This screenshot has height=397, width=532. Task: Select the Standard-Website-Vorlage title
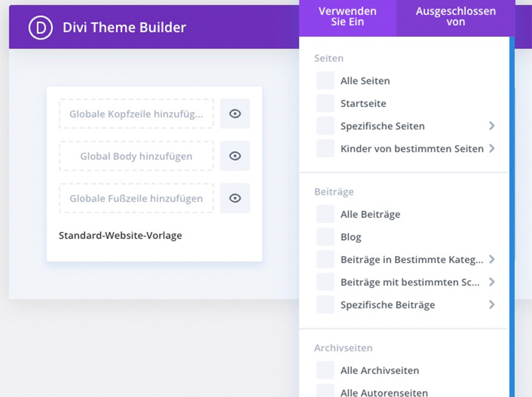click(x=120, y=235)
